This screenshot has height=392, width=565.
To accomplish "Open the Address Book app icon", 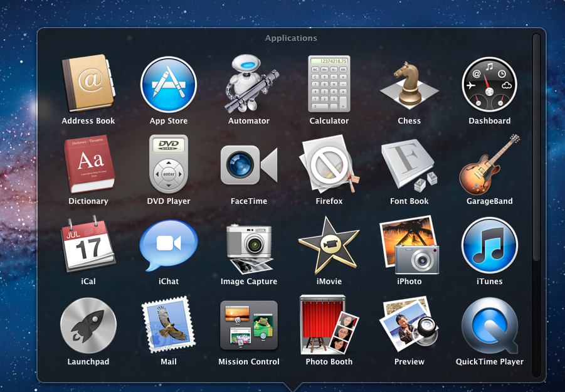I will click(x=88, y=83).
